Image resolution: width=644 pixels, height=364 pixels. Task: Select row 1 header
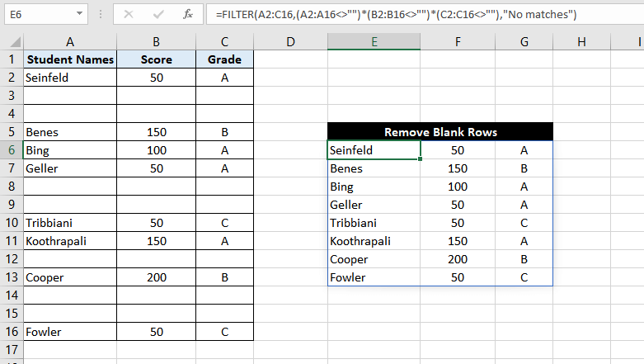[x=12, y=59]
